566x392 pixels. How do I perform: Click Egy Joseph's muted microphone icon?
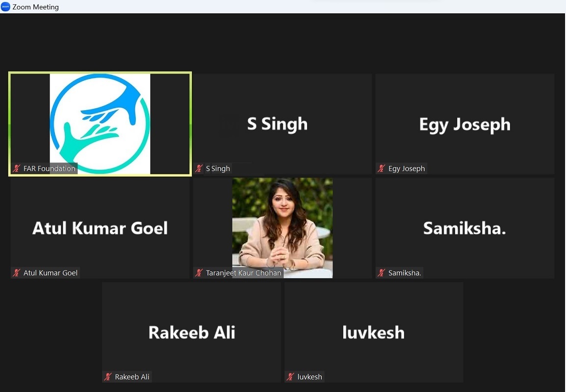pos(381,169)
